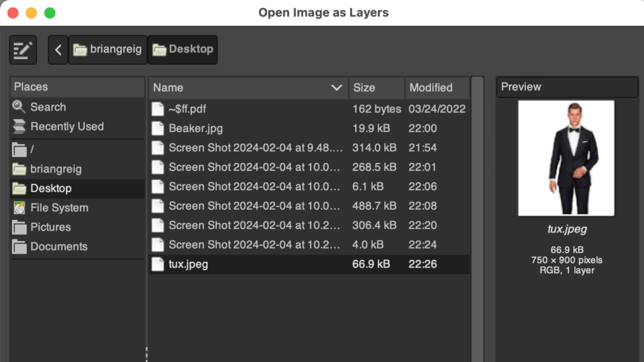This screenshot has width=644, height=362.
Task: Click the File System drive icon
Action: (19, 208)
